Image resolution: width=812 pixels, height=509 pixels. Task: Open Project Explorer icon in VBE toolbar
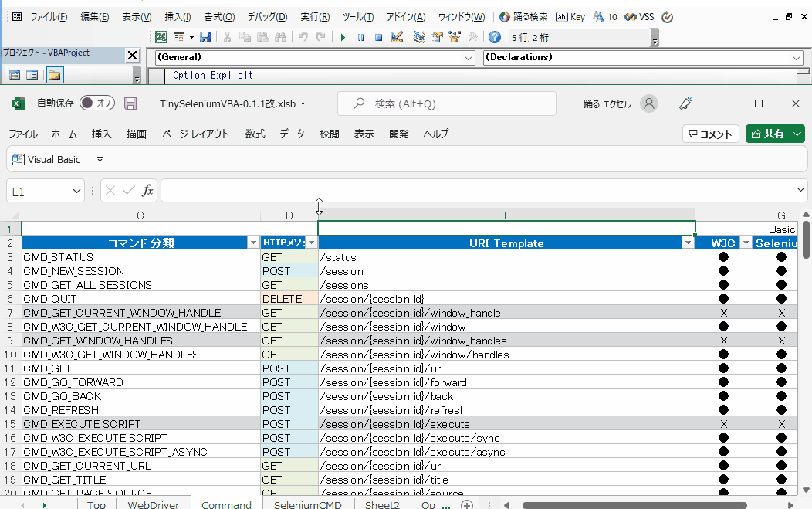(419, 37)
